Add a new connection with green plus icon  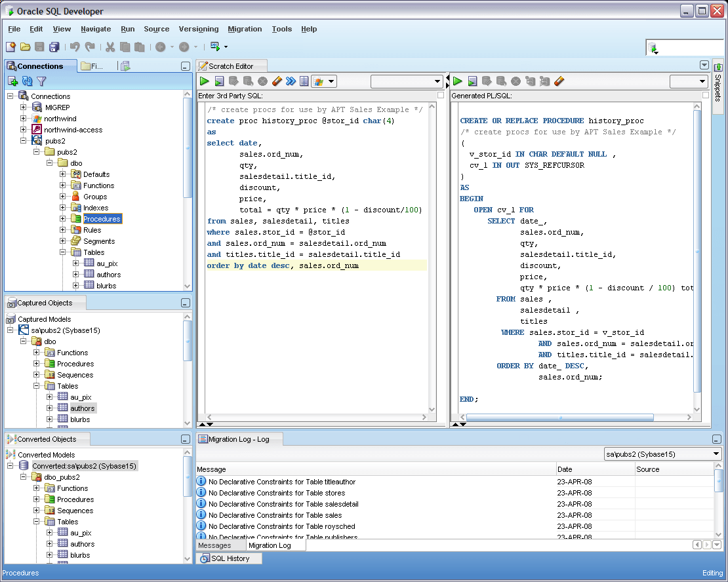[x=14, y=81]
